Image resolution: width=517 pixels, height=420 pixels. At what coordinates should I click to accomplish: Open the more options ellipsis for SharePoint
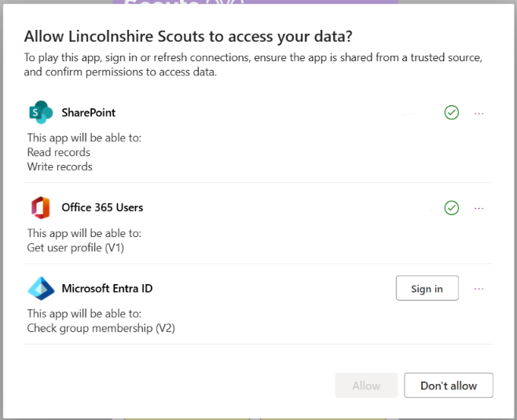tap(478, 113)
